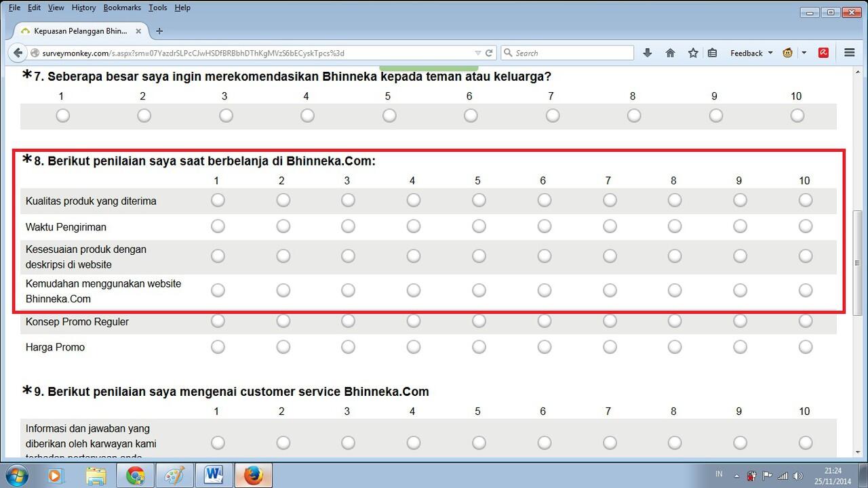Open the Bookmarks menu

(x=122, y=7)
